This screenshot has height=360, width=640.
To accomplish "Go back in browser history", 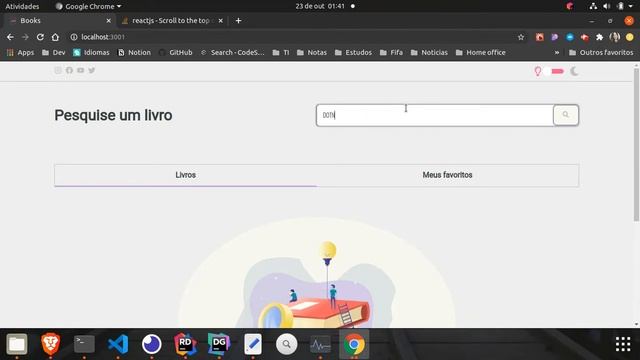I will click(x=10, y=37).
